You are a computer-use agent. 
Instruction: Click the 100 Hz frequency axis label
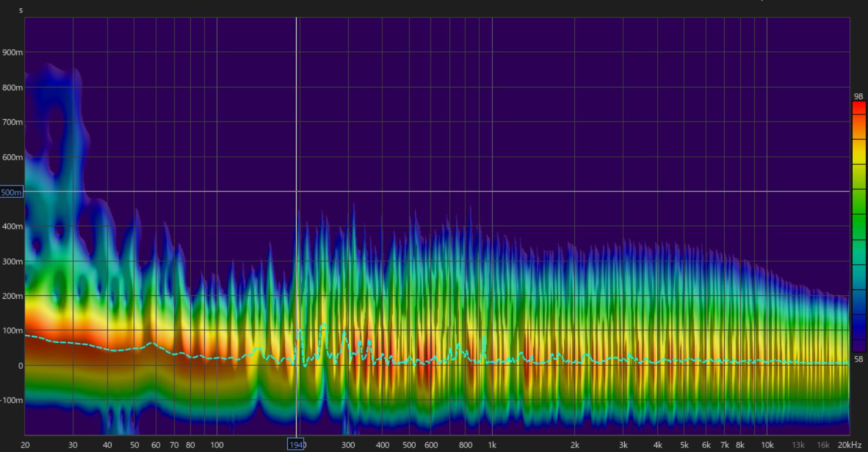tap(217, 446)
